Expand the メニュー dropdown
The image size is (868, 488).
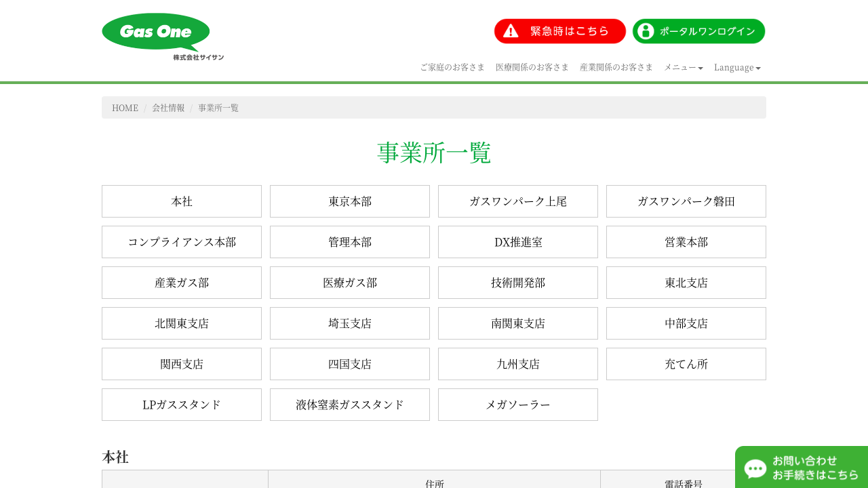tap(683, 67)
